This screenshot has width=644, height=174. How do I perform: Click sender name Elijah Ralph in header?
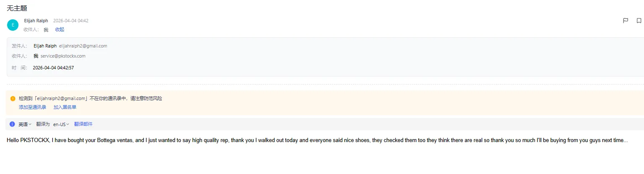pos(36,21)
